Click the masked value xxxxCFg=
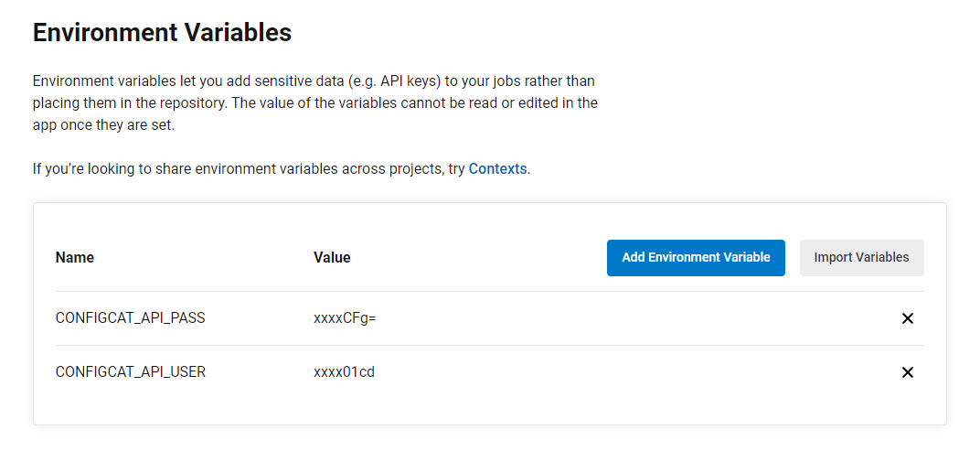This screenshot has width=980, height=451. click(x=345, y=318)
